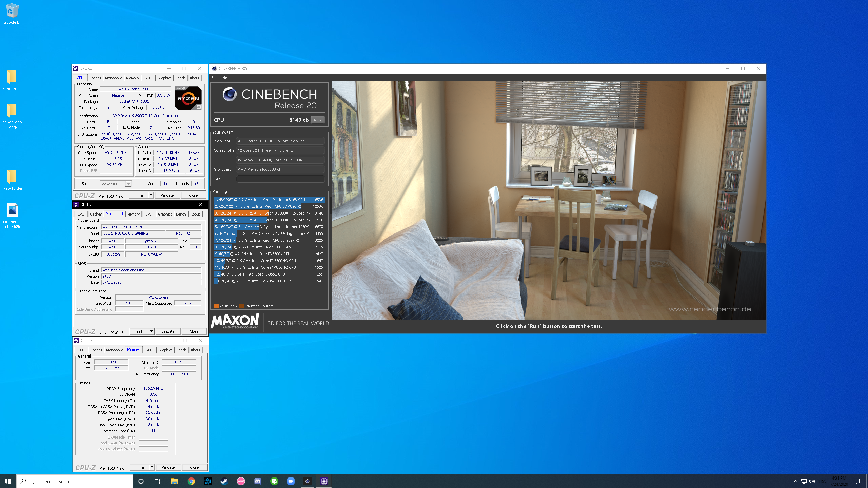Select the Benchmark folder on desktop
The image size is (868, 488).
pyautogui.click(x=12, y=80)
